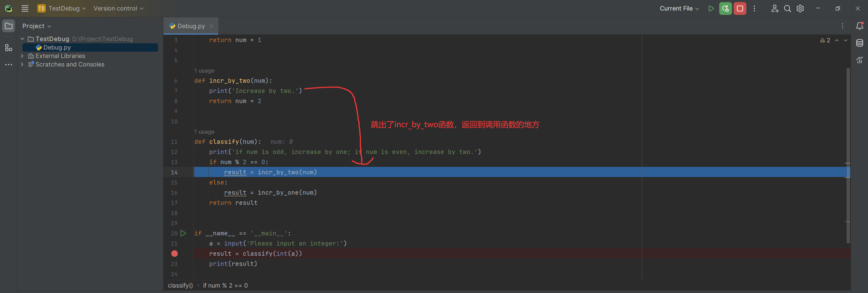Open the Notifications bell icon
This screenshot has width=868, height=293.
pyautogui.click(x=860, y=26)
